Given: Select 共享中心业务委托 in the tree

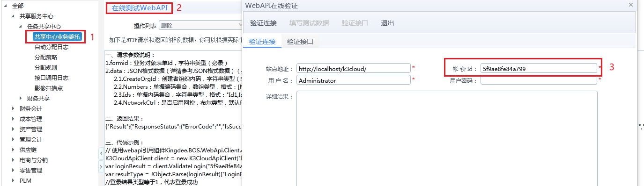Looking at the screenshot, I should tap(57, 36).
